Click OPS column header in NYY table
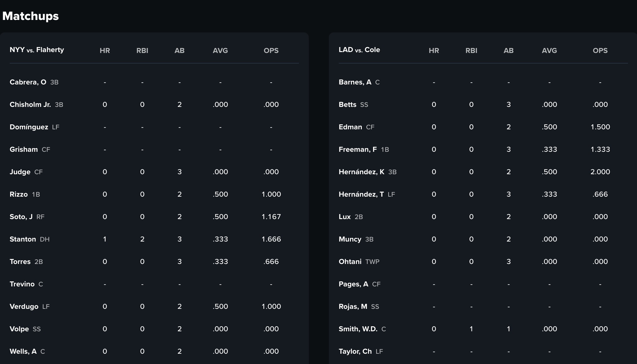 point(271,50)
